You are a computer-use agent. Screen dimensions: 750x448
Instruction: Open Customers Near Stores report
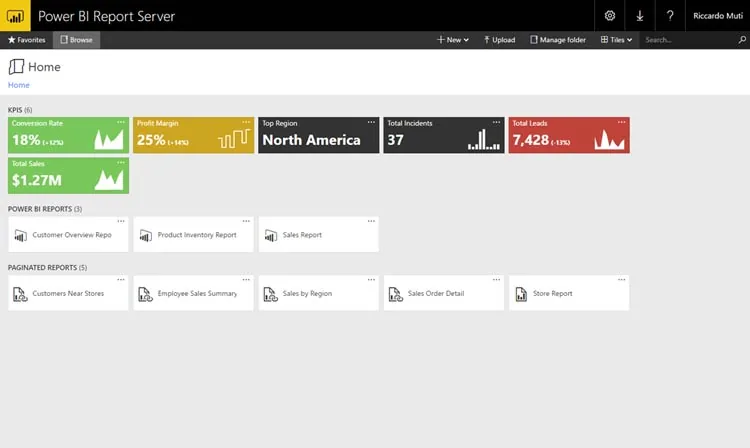tap(68, 293)
